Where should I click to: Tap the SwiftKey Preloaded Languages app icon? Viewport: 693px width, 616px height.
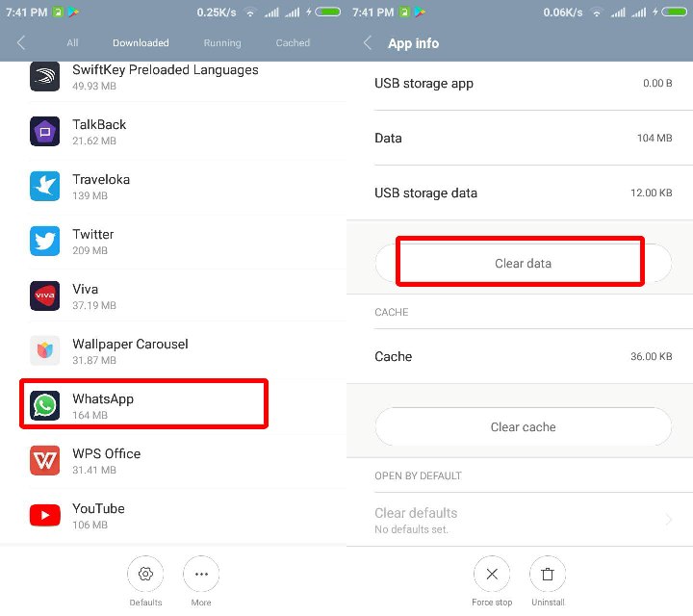tap(44, 76)
